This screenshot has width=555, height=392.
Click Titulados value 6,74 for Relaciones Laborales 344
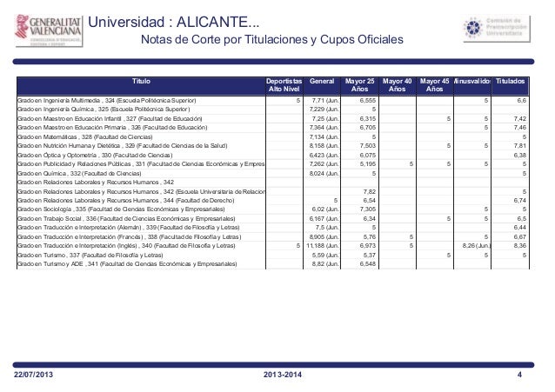point(520,200)
